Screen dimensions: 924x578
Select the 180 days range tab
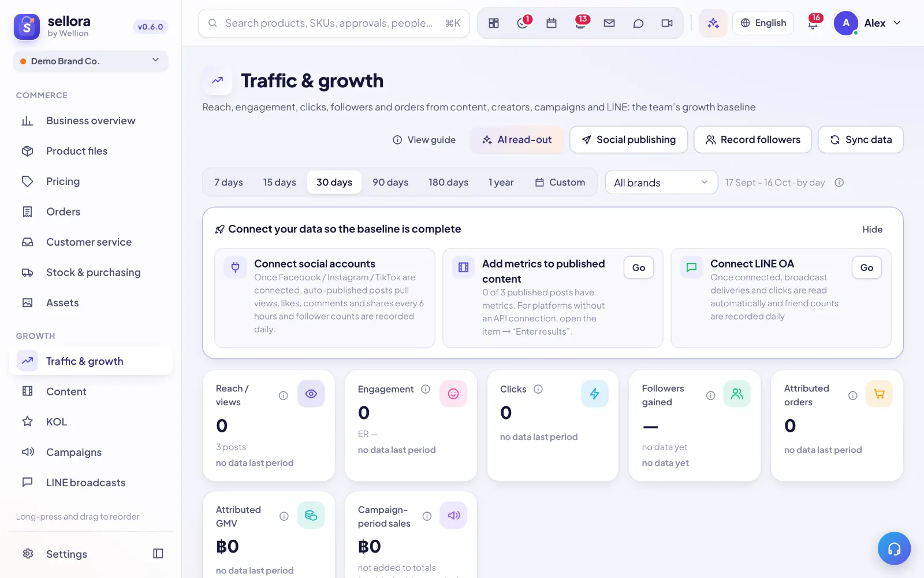[448, 182]
